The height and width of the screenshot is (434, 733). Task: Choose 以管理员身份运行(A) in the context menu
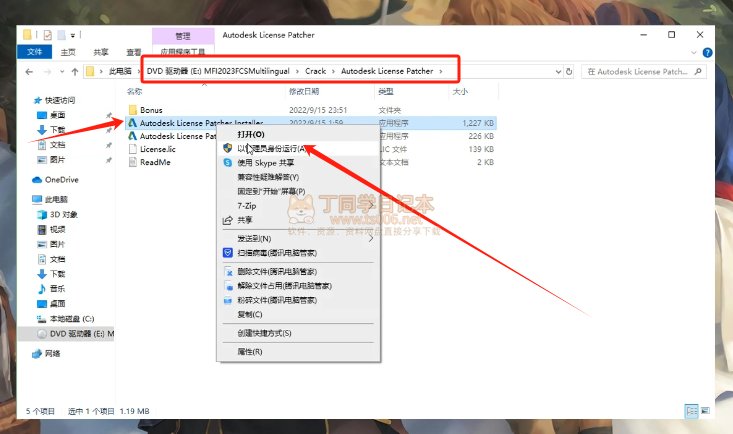298,148
